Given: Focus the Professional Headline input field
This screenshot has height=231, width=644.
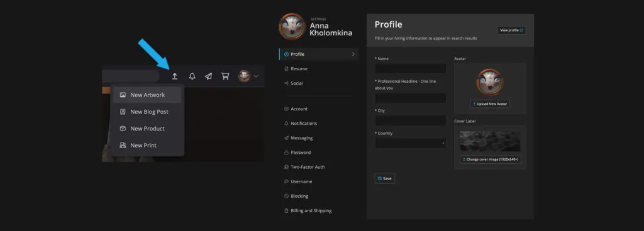Looking at the screenshot, I should [x=410, y=98].
